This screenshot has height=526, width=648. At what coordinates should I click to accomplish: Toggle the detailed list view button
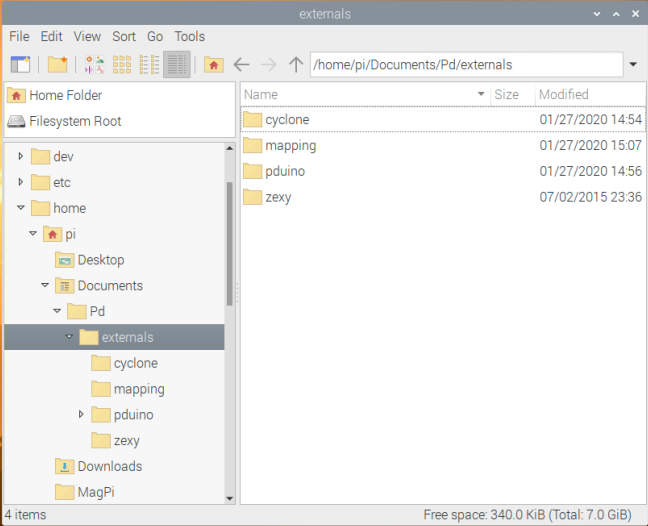coord(177,64)
